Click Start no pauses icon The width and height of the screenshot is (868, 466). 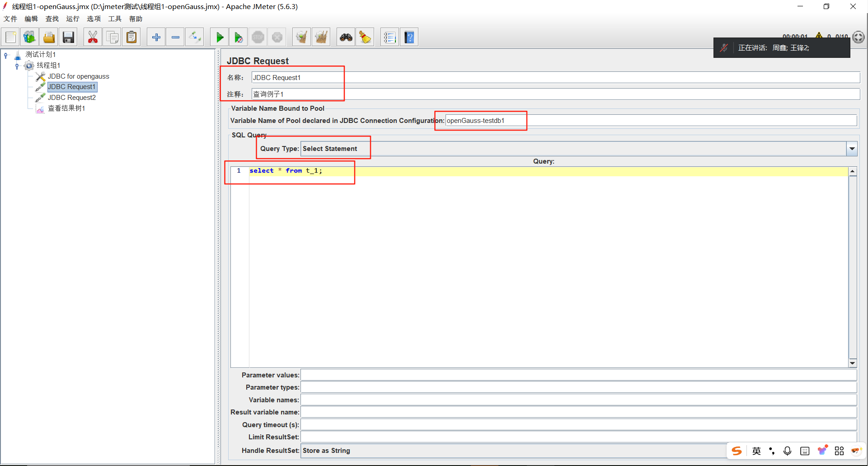point(239,37)
